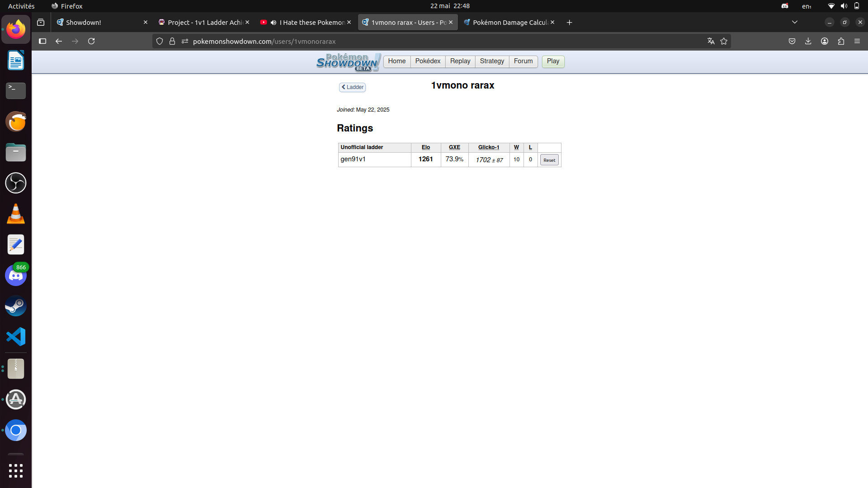
Task: Switch to Pokémon Damage Calculator tab
Action: (x=509, y=22)
